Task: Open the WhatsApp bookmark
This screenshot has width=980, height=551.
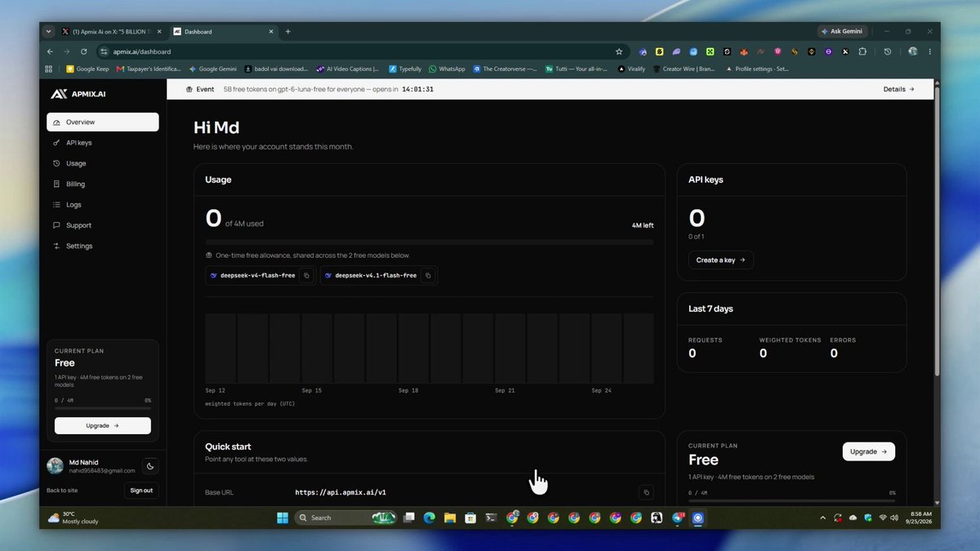Action: point(447,69)
